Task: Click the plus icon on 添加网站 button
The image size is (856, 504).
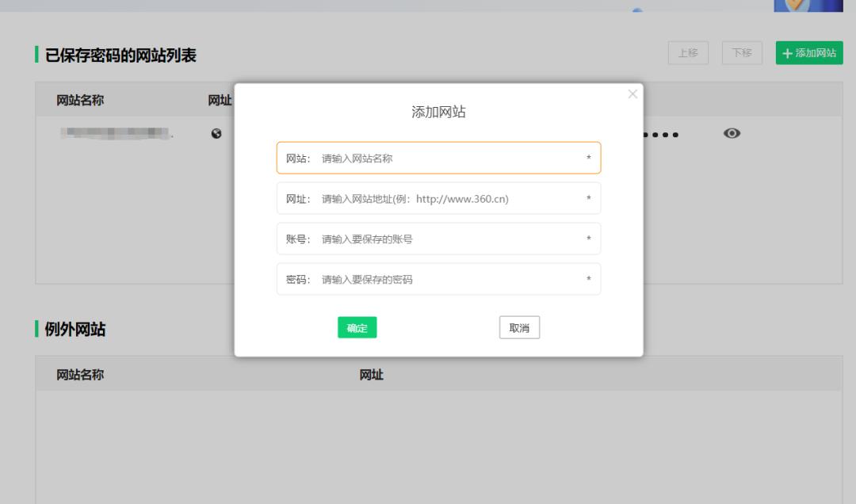Action: 785,52
